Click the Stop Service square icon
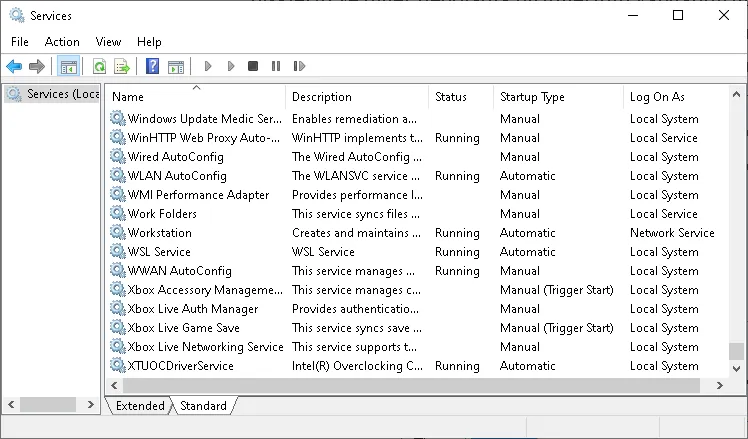 click(253, 66)
